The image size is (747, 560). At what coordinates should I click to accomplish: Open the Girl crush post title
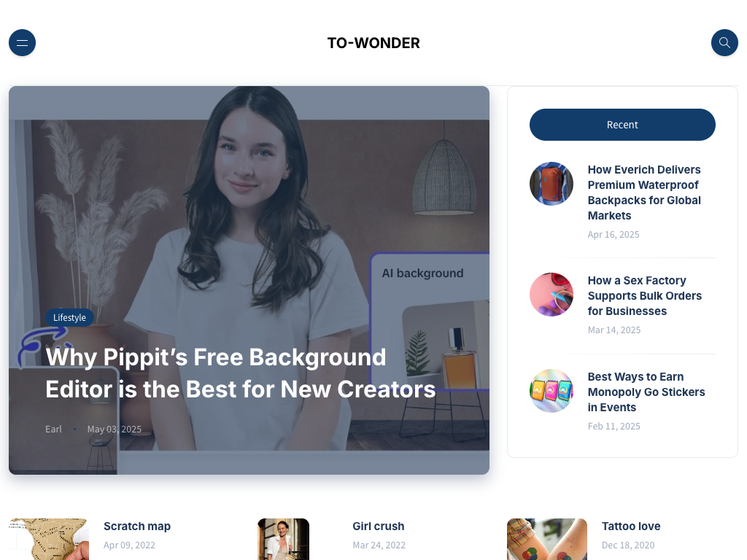click(x=379, y=526)
